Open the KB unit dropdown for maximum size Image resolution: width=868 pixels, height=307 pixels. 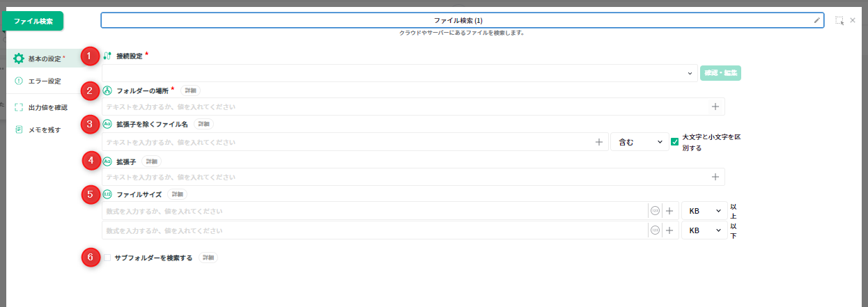pos(704,230)
